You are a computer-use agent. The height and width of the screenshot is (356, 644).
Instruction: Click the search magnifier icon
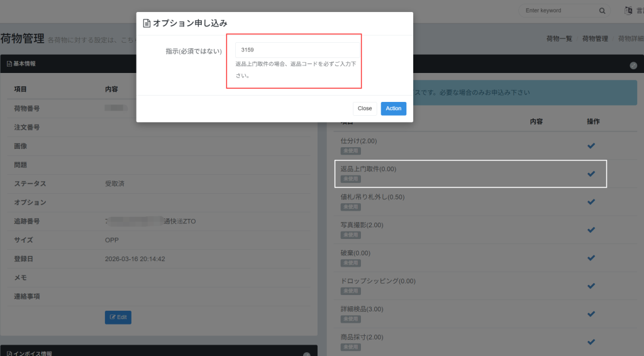pos(602,11)
